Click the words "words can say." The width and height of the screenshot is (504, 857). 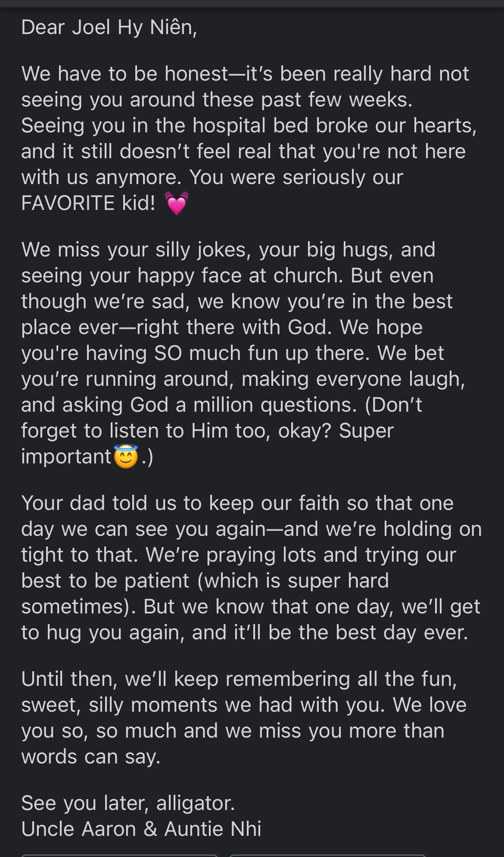(x=91, y=757)
